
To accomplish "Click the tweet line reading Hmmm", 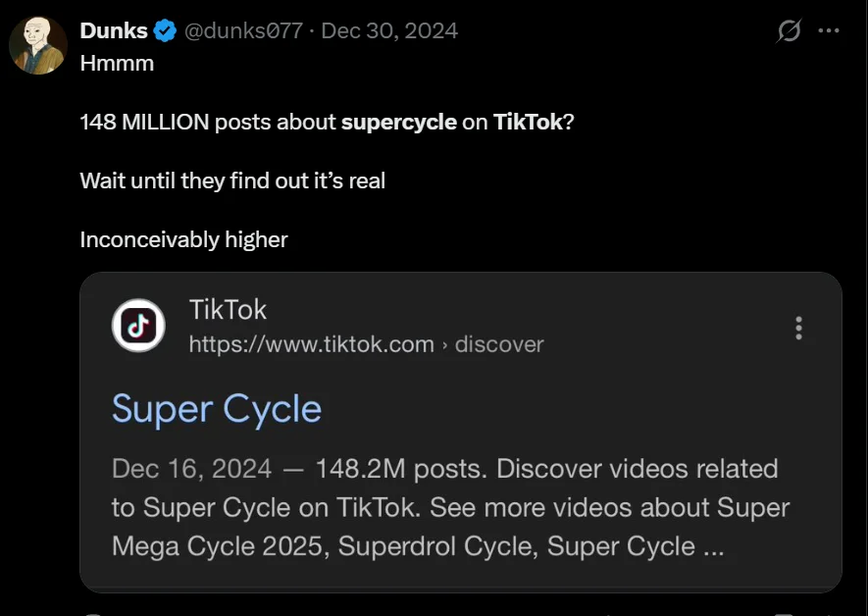I will [x=117, y=63].
